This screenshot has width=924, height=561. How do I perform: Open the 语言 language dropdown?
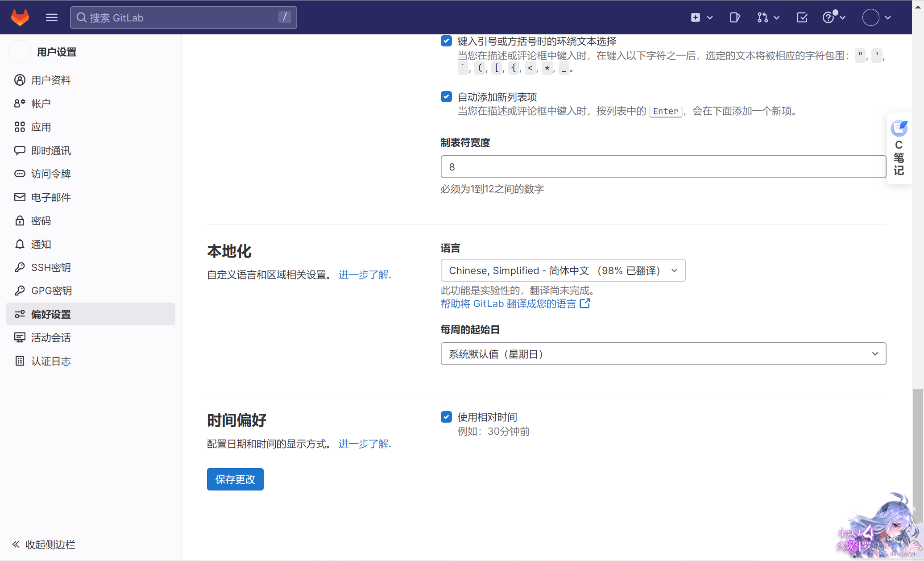pos(563,270)
